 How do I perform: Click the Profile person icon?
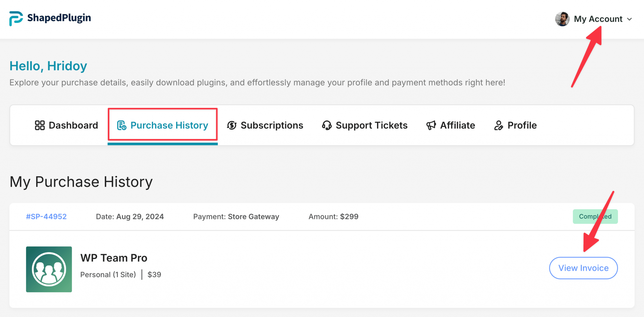[498, 125]
